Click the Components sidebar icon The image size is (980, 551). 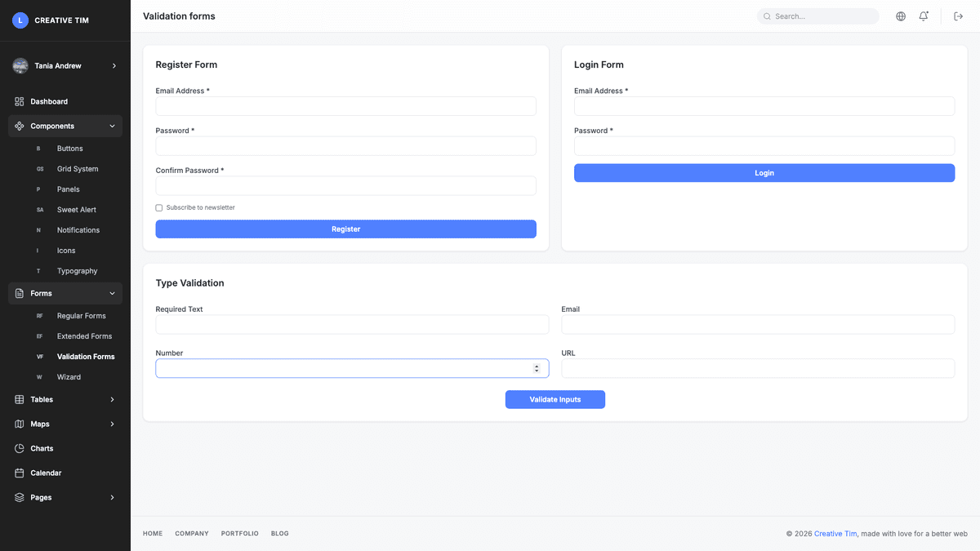[x=18, y=126]
